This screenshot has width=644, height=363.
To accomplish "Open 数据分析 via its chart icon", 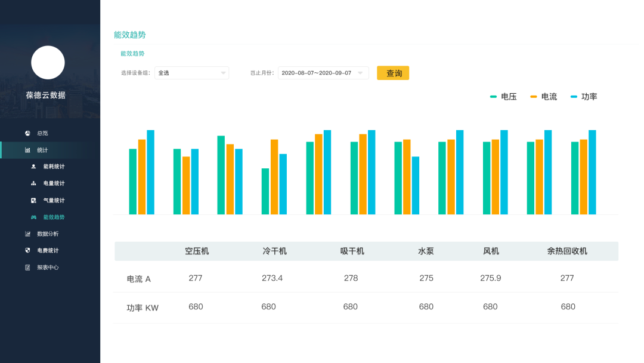I will click(x=27, y=234).
